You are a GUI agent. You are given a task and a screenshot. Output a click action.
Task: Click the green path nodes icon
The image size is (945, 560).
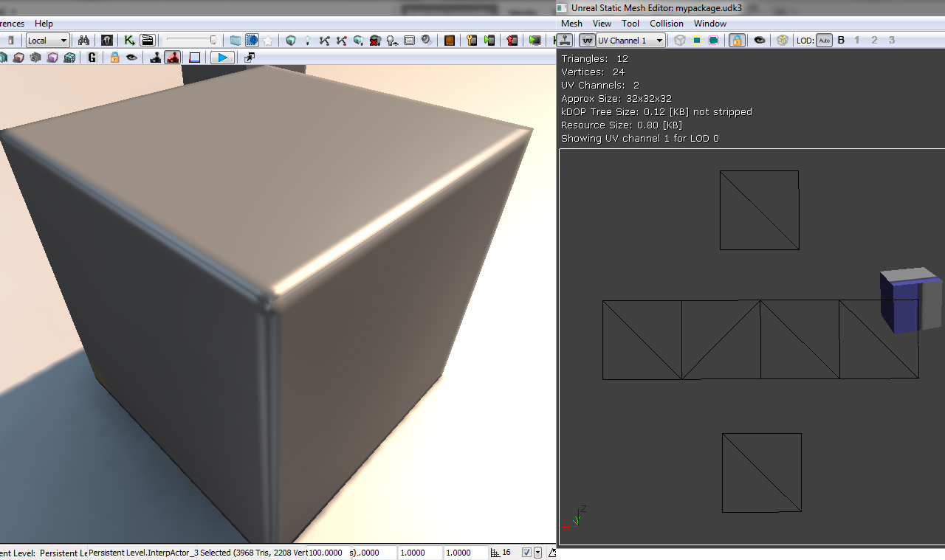click(x=325, y=41)
